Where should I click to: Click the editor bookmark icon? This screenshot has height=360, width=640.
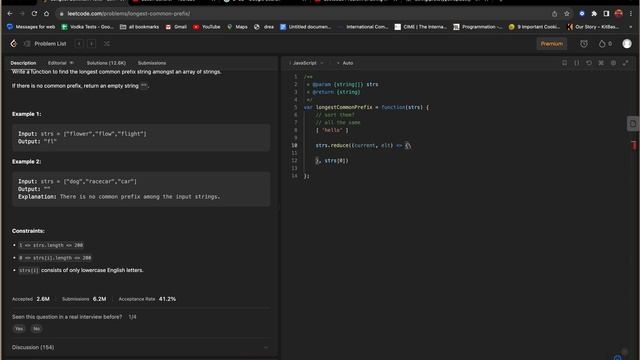tap(564, 63)
